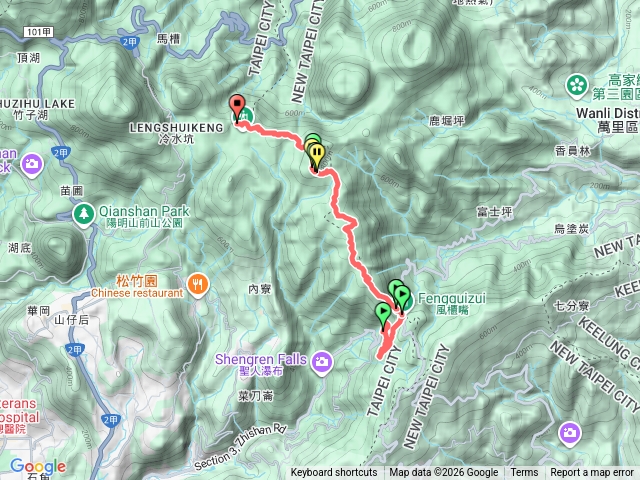Click the red stop end-point marker

point(237,107)
